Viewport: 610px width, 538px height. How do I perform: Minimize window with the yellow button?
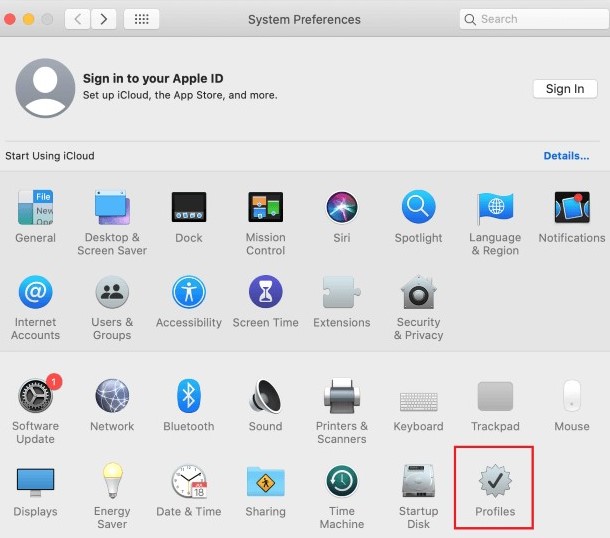[28, 19]
